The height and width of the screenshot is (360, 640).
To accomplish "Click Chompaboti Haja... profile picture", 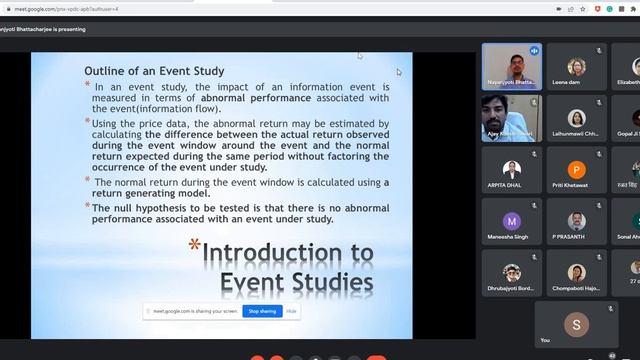I will click(x=576, y=273).
